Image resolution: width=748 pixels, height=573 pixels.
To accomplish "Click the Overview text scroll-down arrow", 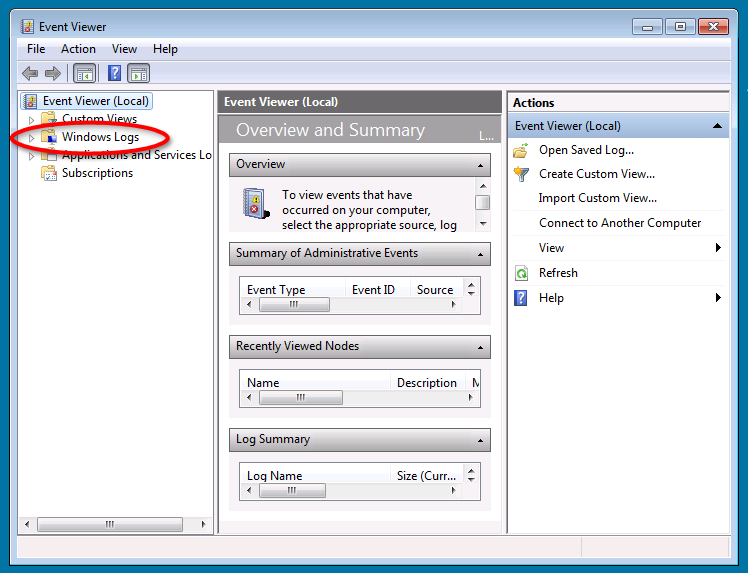I will coord(483,224).
